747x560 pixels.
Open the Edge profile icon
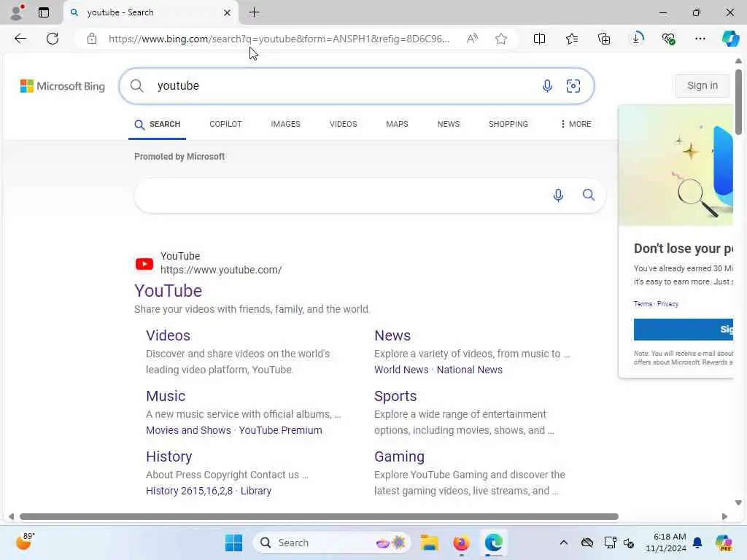coord(17,12)
